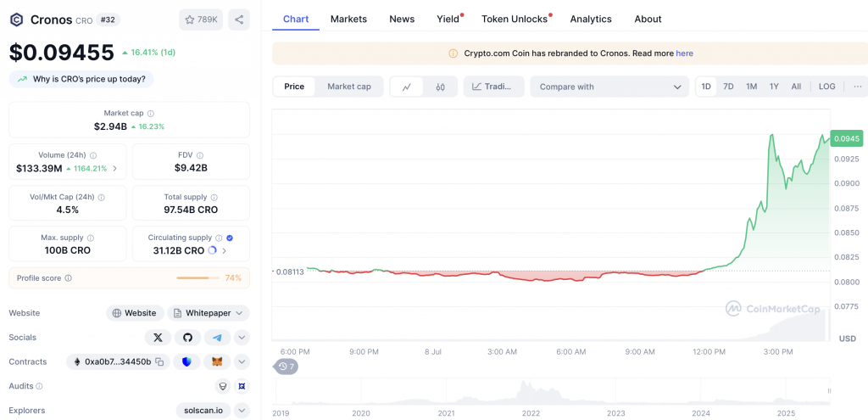Switch to the About tab
Image resolution: width=868 pixels, height=420 pixels.
[648, 19]
